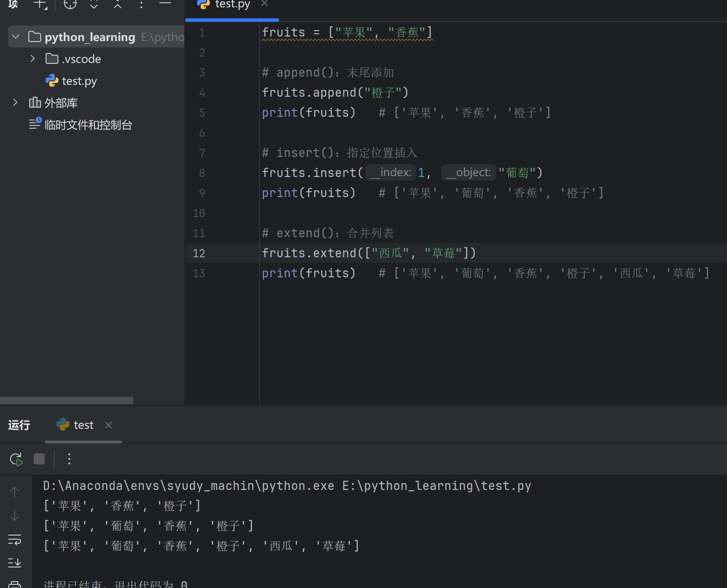
Task: Select the .vscode folder name
Action: click(82, 59)
